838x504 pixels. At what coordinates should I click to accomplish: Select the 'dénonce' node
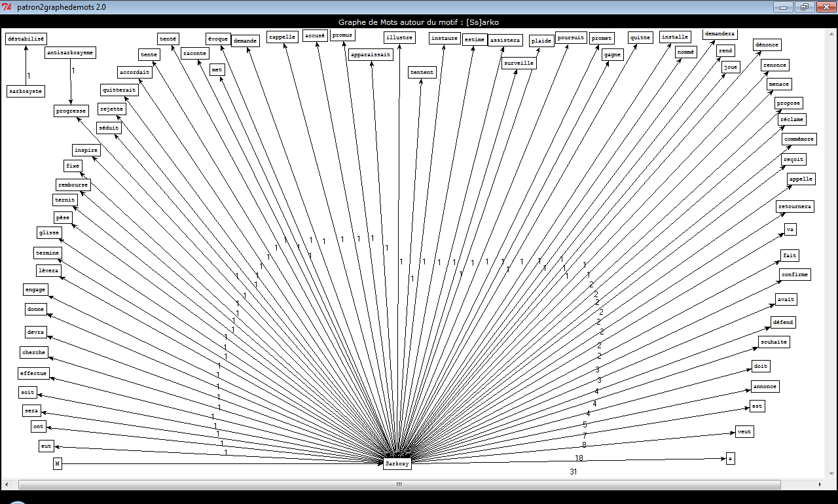pyautogui.click(x=767, y=45)
